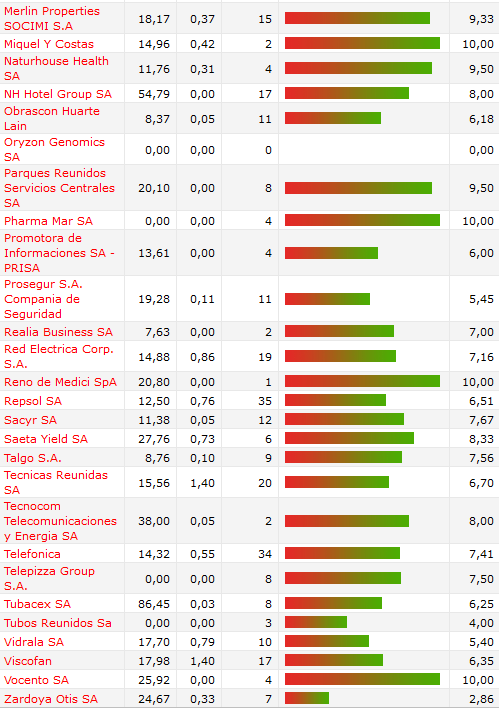Image resolution: width=499 pixels, height=708 pixels.
Task: Click Viscofan score 6,35
Action: (x=481, y=661)
